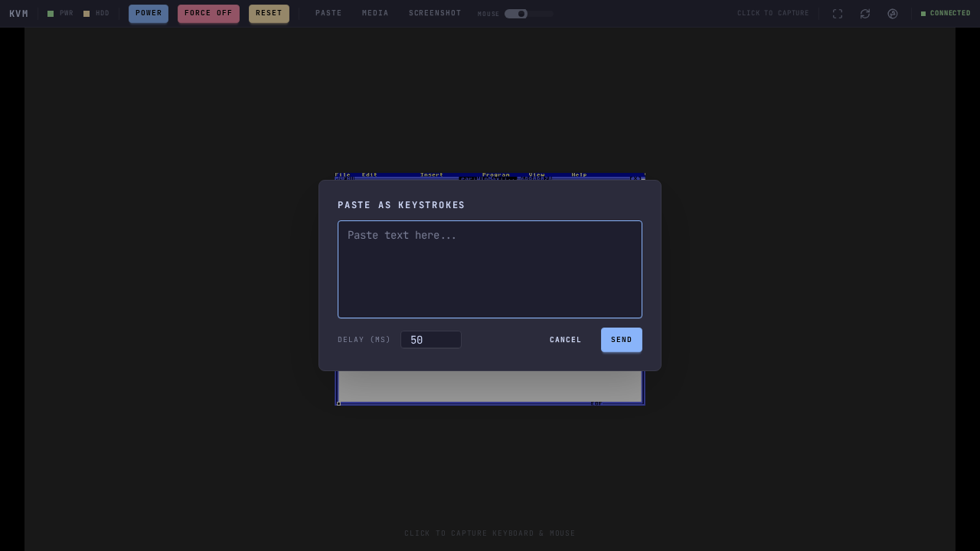Take a capture with SCREENSHOT
Viewport: 980px width, 551px height.
(435, 14)
